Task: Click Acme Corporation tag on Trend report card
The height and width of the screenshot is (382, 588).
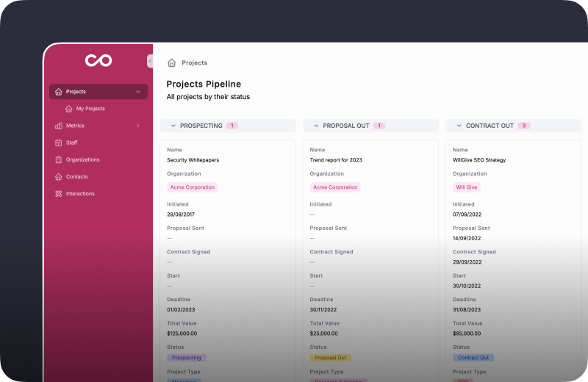Action: 335,187
